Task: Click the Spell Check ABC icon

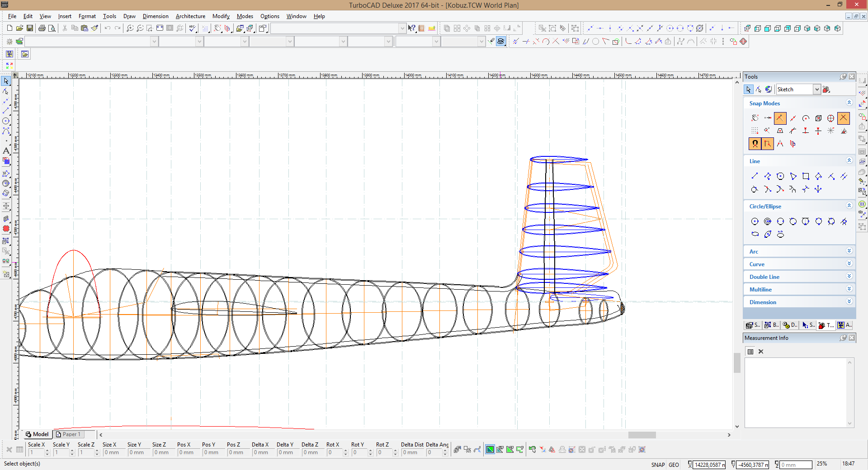Action: (193, 28)
